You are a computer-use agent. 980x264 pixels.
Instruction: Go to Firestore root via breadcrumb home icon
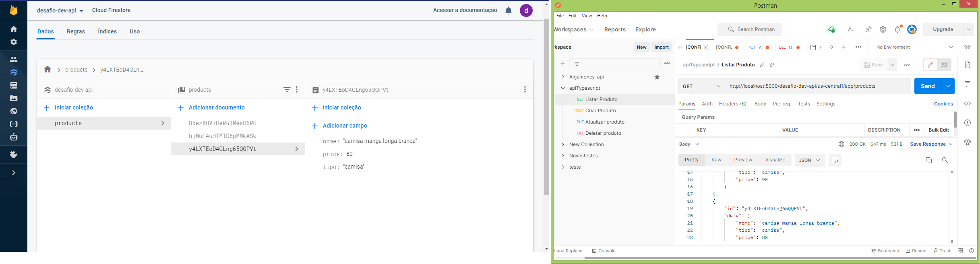pos(48,69)
